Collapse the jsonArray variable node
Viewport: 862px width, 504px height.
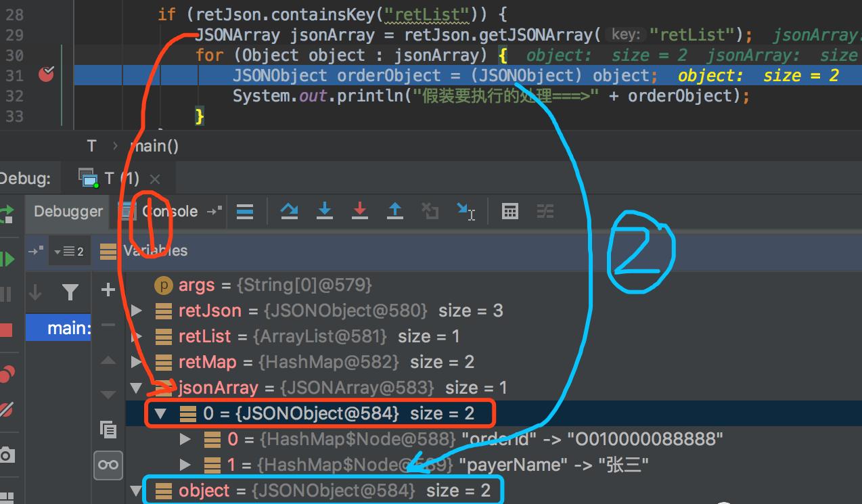point(137,388)
